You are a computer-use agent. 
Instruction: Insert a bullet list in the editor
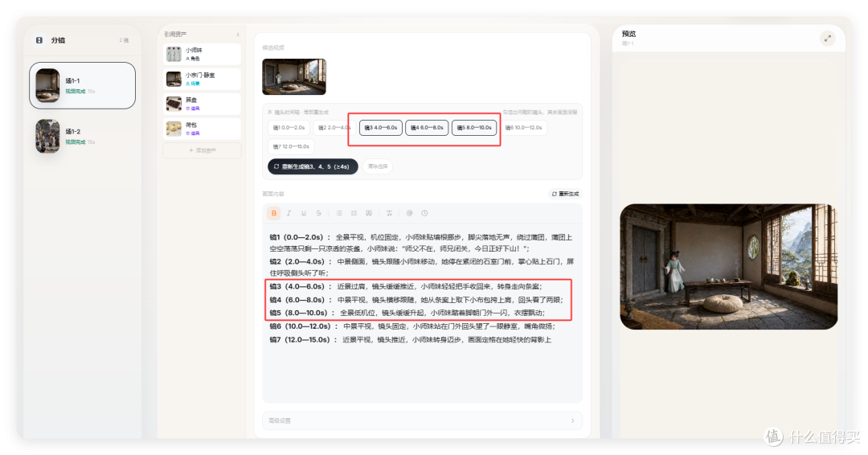click(x=339, y=213)
